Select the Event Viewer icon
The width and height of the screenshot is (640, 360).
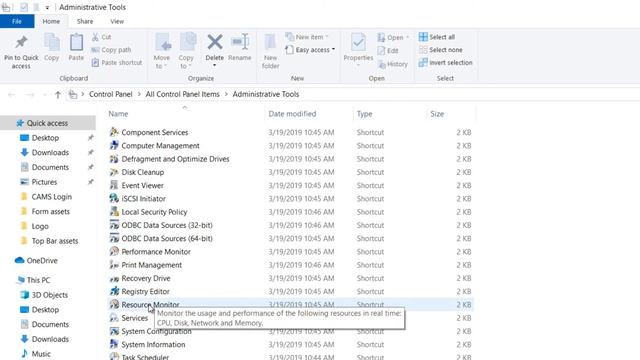(x=114, y=185)
